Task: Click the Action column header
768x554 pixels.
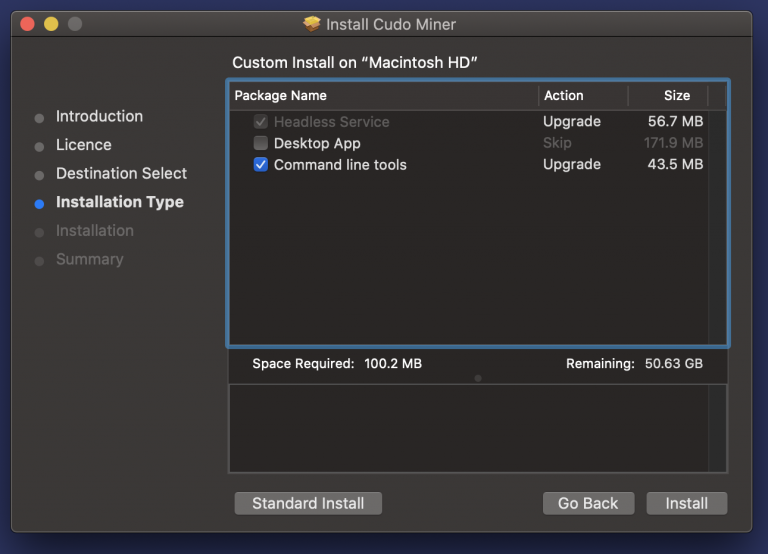Action: pyautogui.click(x=563, y=96)
